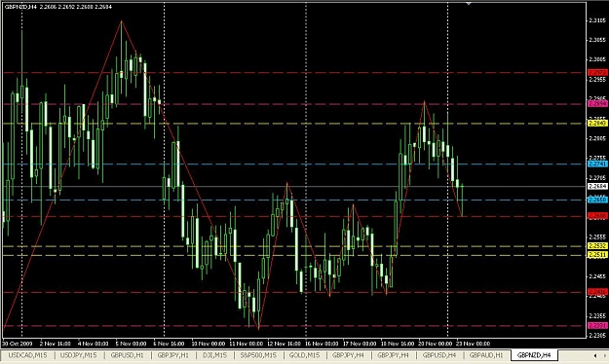Click the active GBPNZD,H4 tab

pyautogui.click(x=534, y=355)
